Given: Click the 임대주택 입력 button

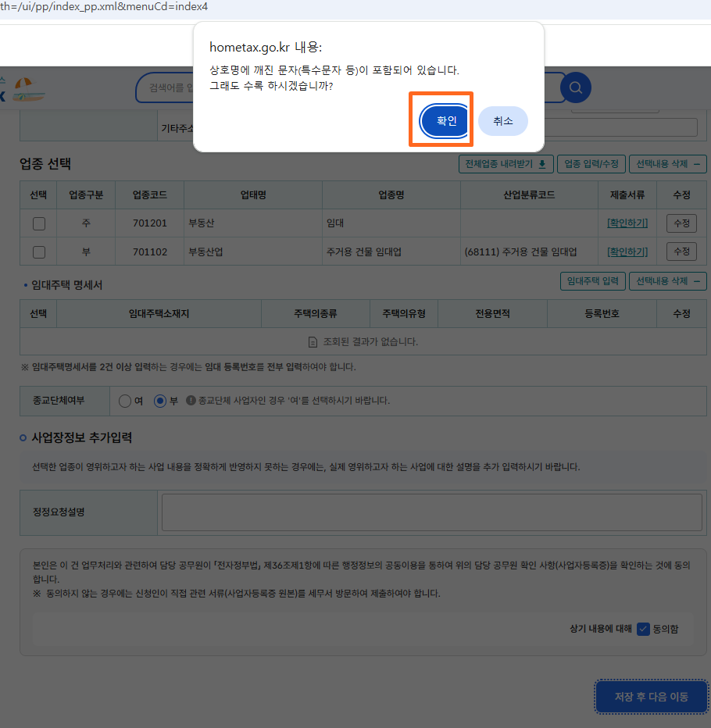Looking at the screenshot, I should pos(592,281).
